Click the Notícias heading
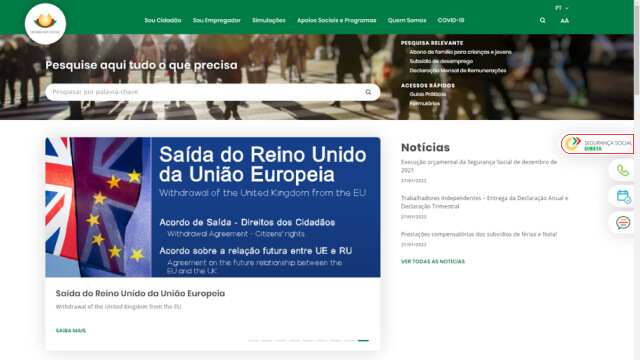 point(425,147)
